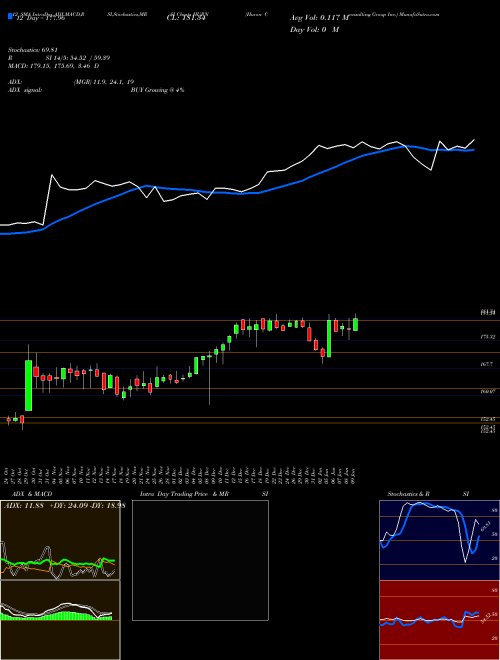
Task: Click the 160.07 price axis label
Action: click(x=487, y=392)
